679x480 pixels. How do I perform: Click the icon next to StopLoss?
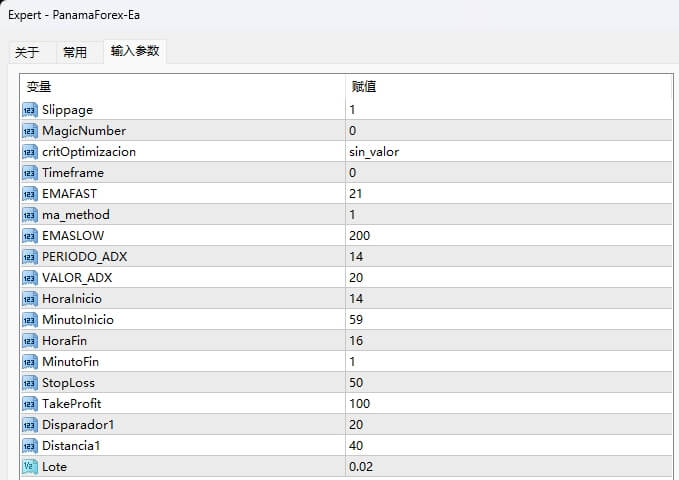click(x=30, y=382)
